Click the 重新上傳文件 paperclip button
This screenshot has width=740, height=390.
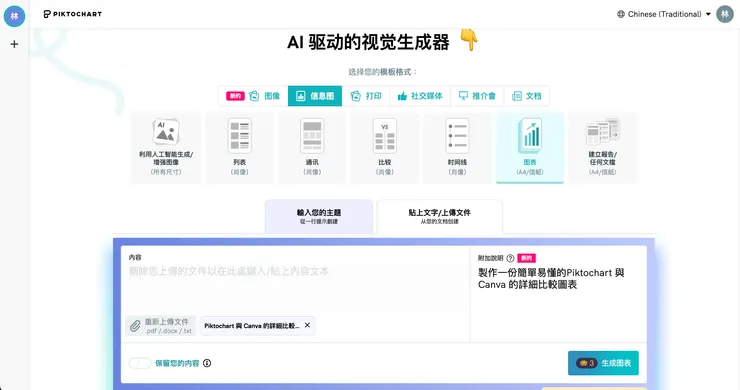[x=161, y=325]
